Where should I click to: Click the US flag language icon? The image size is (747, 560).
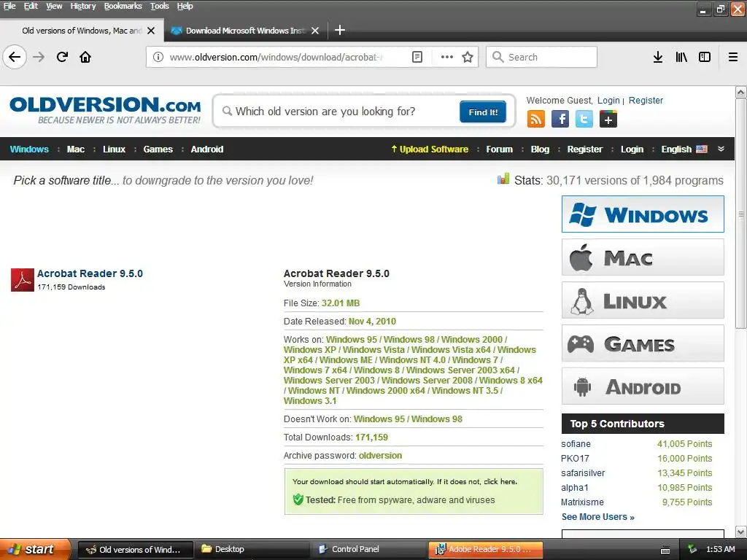702,149
